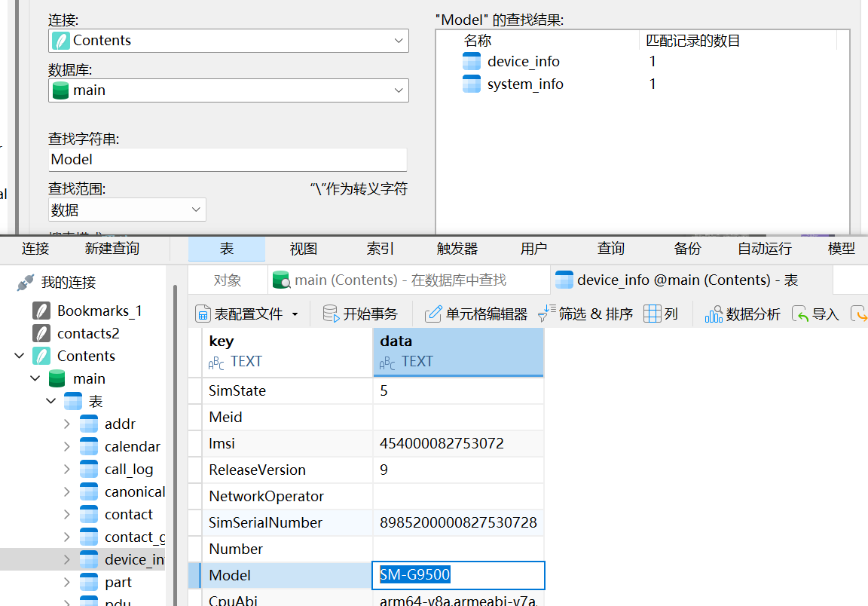Click the 查找字符串 Model input field
The image size is (868, 606).
point(228,160)
